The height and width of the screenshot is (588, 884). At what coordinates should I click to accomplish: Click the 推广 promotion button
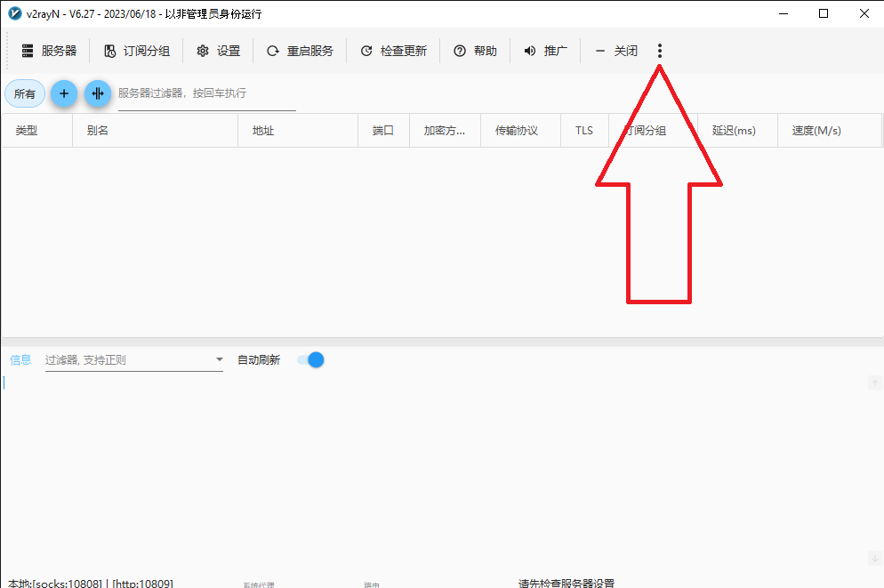point(545,52)
